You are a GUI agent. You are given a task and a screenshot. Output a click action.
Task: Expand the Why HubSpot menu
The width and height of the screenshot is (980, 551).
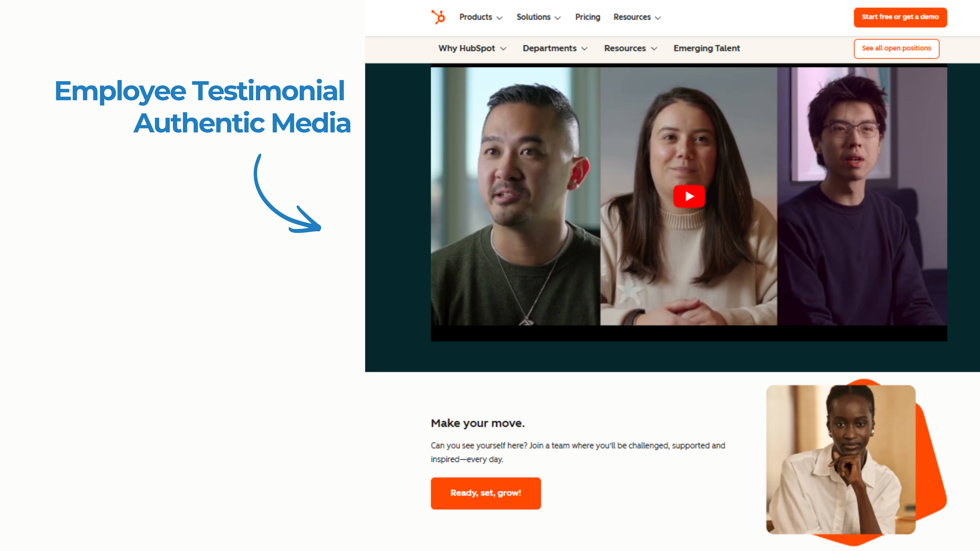click(x=472, y=48)
